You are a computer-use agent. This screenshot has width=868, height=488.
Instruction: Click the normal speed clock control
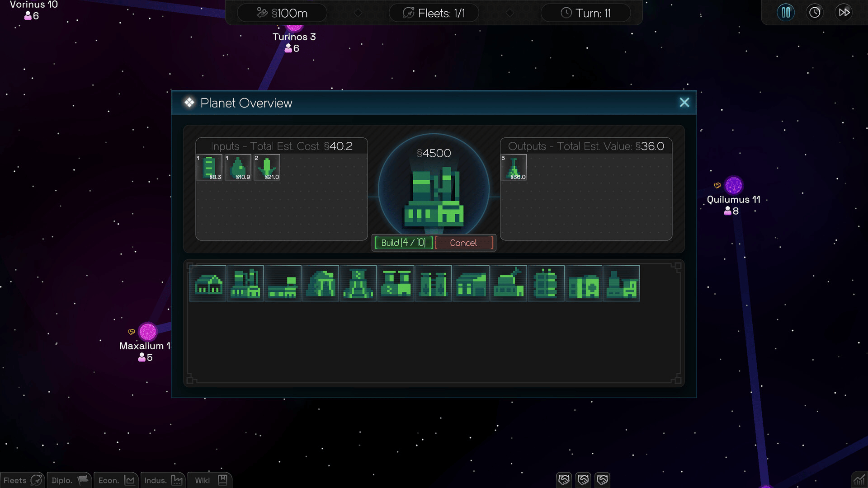pos(815,12)
